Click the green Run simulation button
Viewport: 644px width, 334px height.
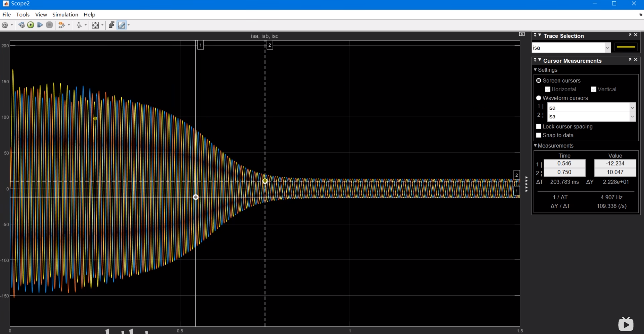[31, 25]
